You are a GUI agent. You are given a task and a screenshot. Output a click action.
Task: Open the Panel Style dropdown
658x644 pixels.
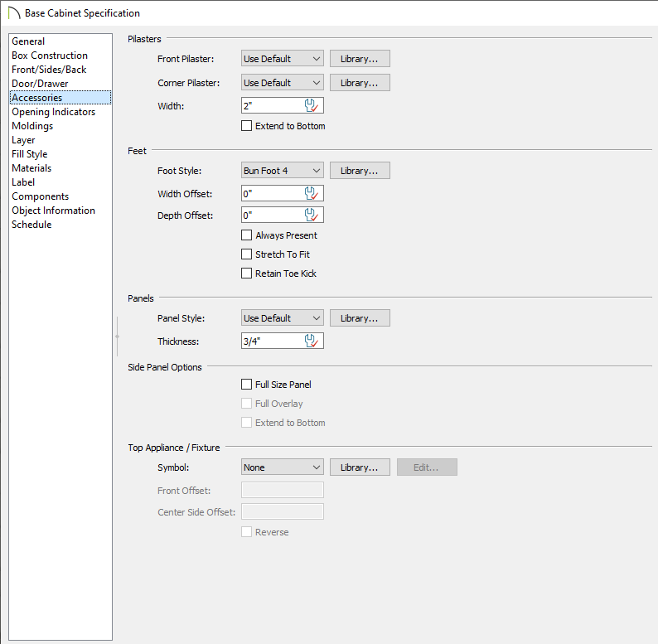(282, 318)
